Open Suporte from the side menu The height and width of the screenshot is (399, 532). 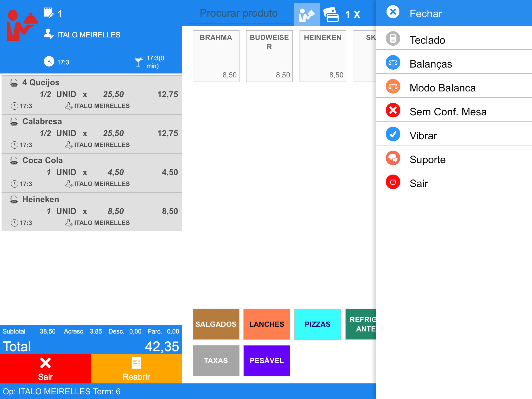[454, 158]
